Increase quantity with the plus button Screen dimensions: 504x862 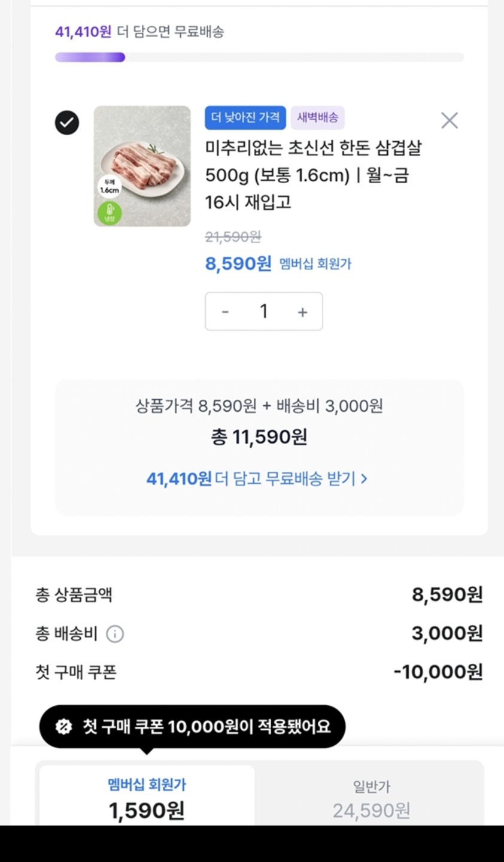tap(303, 312)
